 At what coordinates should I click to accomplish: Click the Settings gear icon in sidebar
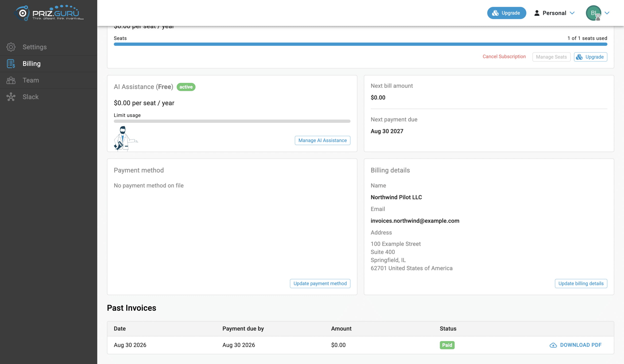click(11, 47)
